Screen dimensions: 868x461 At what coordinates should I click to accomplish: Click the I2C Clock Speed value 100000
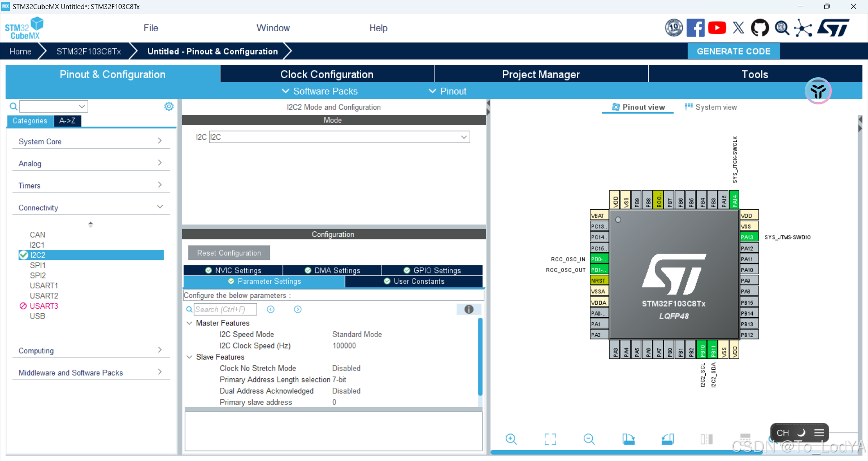[x=344, y=346]
